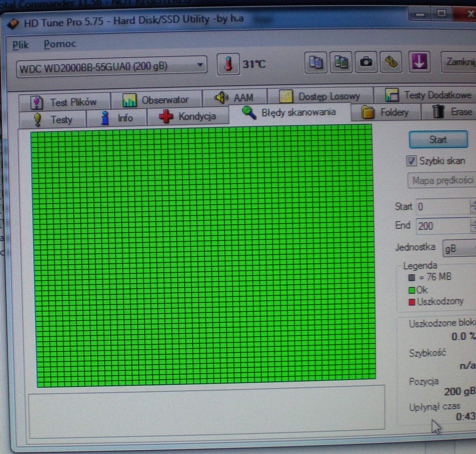
Task: Open the Plik menu
Action: pyautogui.click(x=20, y=44)
